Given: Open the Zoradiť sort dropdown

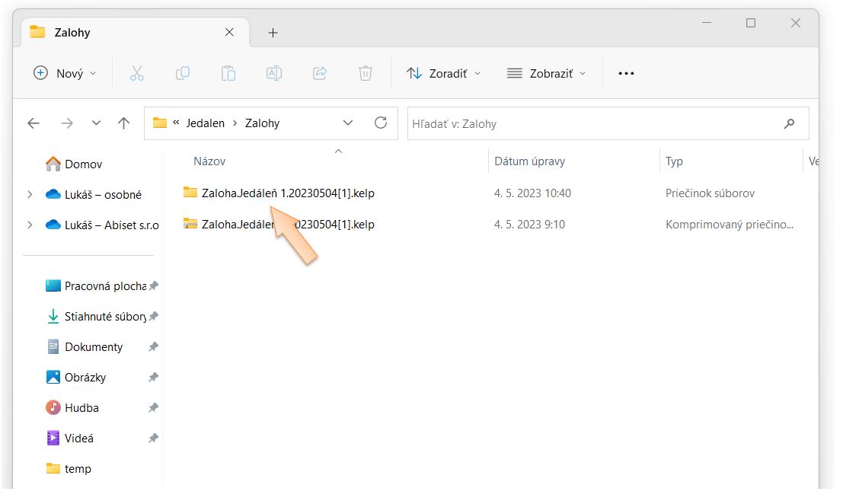Looking at the screenshot, I should point(444,73).
